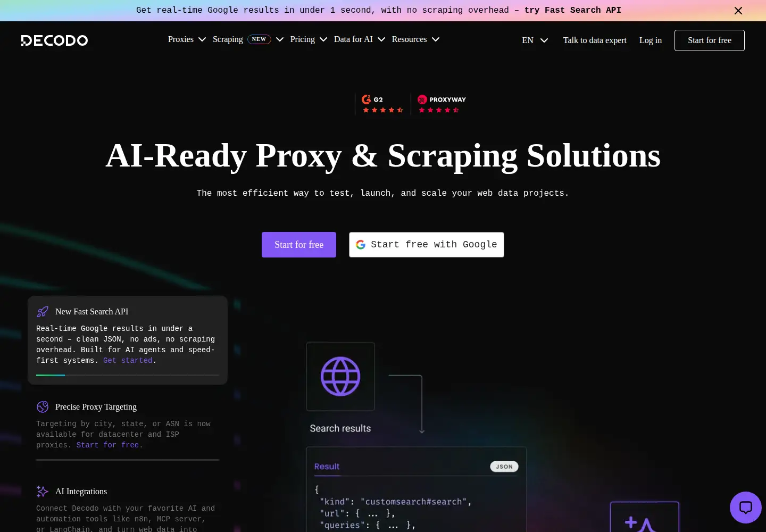
Task: Click the Proxyway rating badge
Action: click(x=442, y=104)
